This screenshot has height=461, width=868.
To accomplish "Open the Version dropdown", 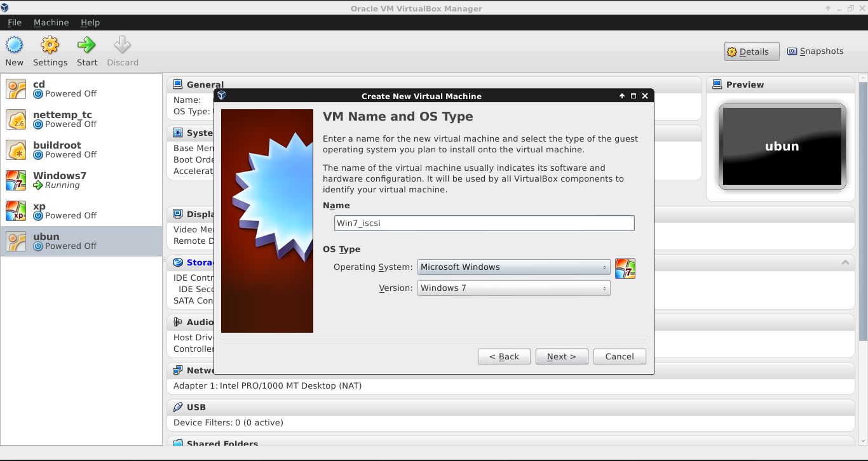I will point(513,288).
